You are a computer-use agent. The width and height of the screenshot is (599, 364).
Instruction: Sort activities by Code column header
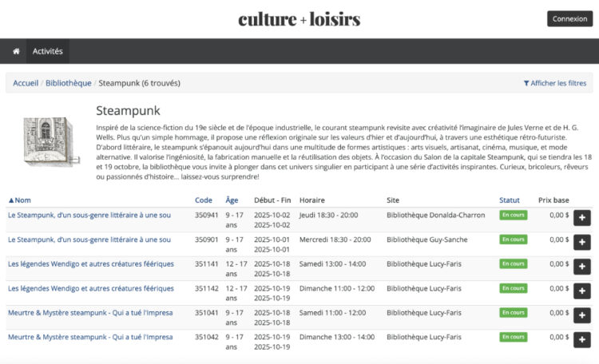tap(204, 200)
